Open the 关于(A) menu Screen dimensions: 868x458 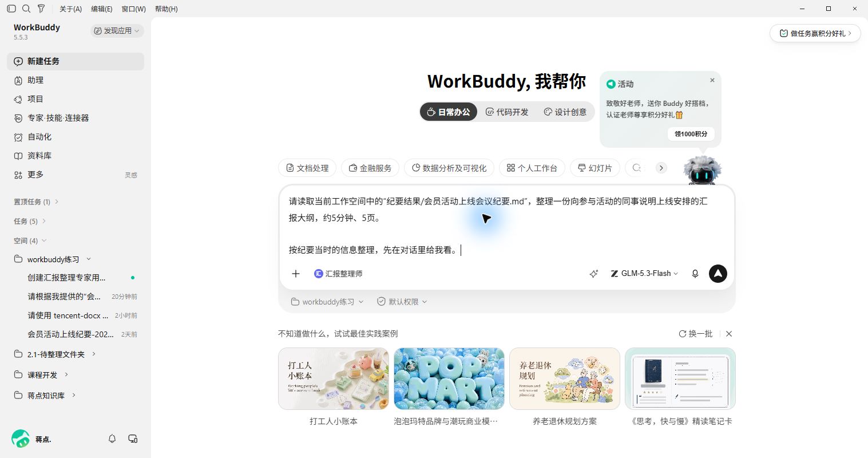point(70,9)
